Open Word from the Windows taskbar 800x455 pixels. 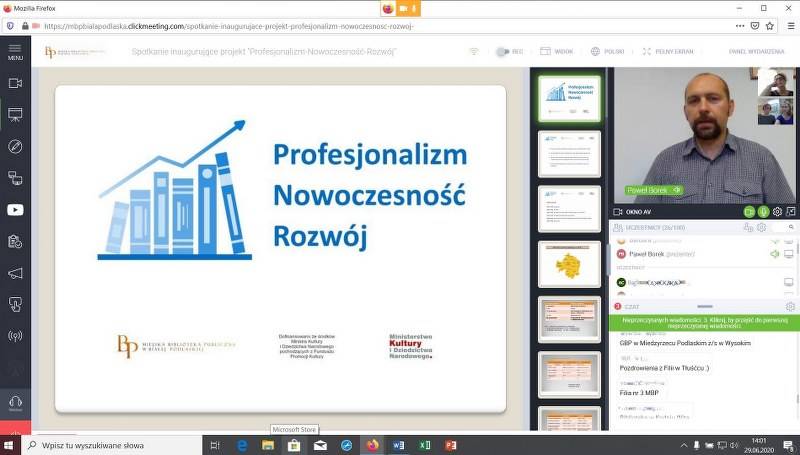tap(399, 445)
